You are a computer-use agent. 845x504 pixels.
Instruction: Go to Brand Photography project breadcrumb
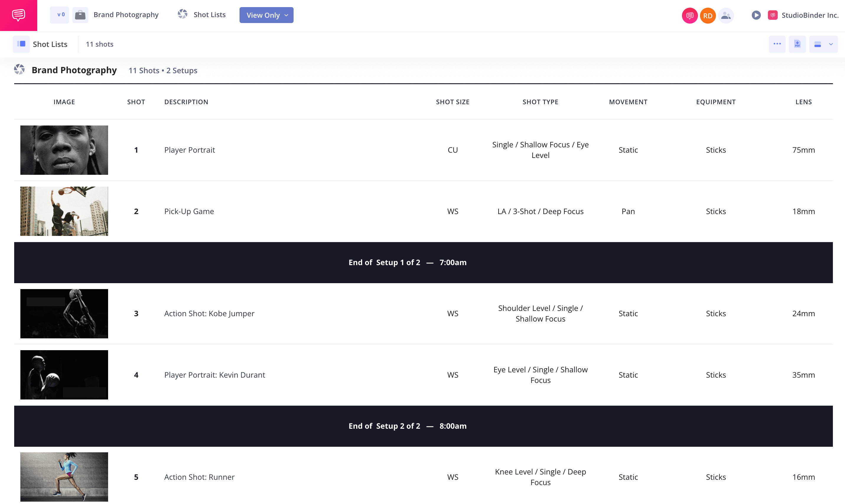[126, 14]
